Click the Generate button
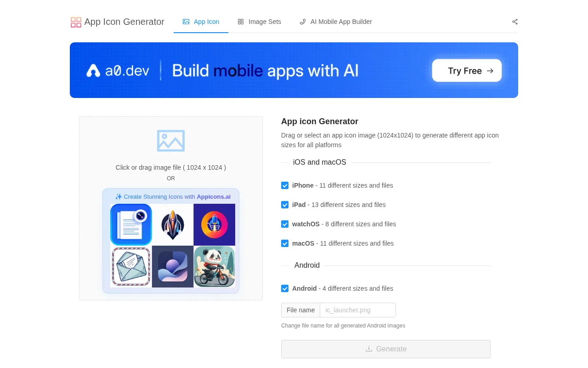 point(386,349)
